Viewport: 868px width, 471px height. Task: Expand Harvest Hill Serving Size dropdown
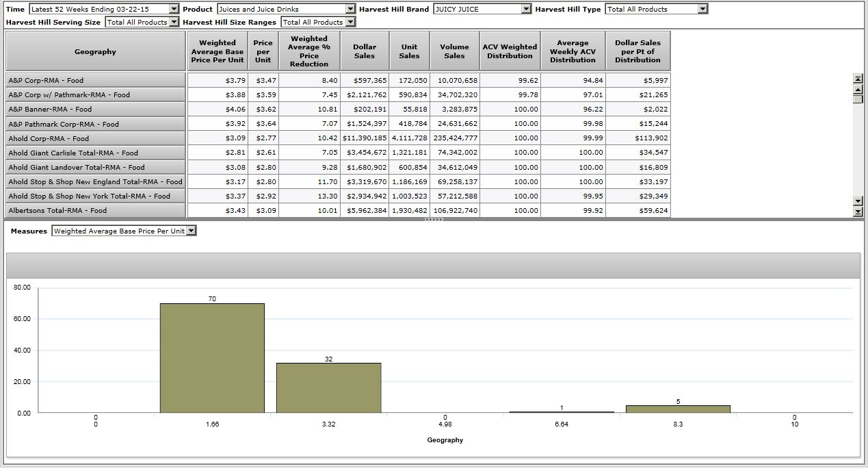pyautogui.click(x=174, y=22)
